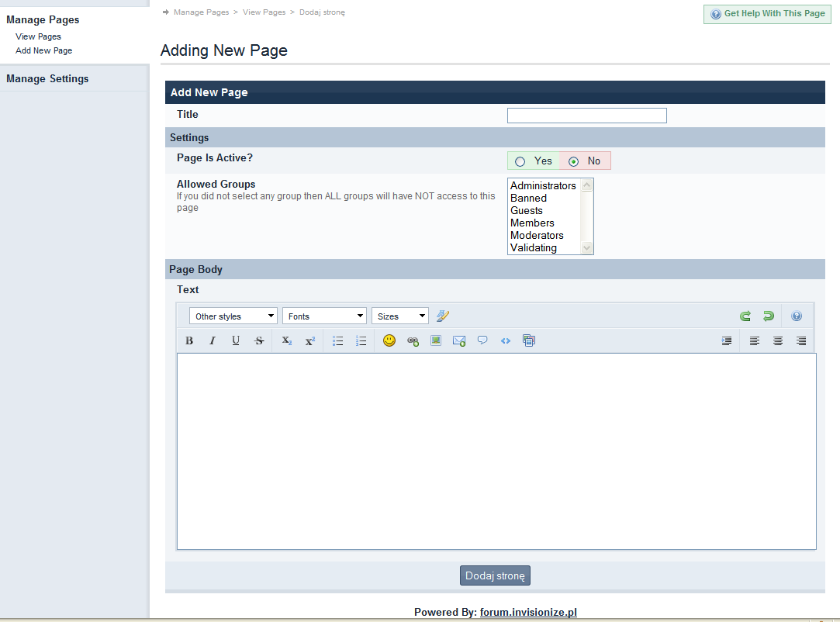The height and width of the screenshot is (622, 840).
Task: Select Yes for Page Is Active
Action: (520, 161)
